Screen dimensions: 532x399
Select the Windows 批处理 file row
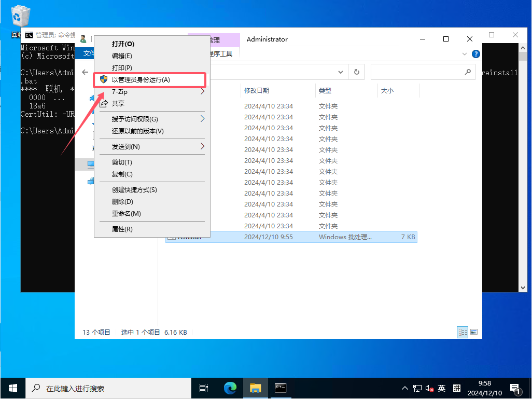(x=291, y=237)
